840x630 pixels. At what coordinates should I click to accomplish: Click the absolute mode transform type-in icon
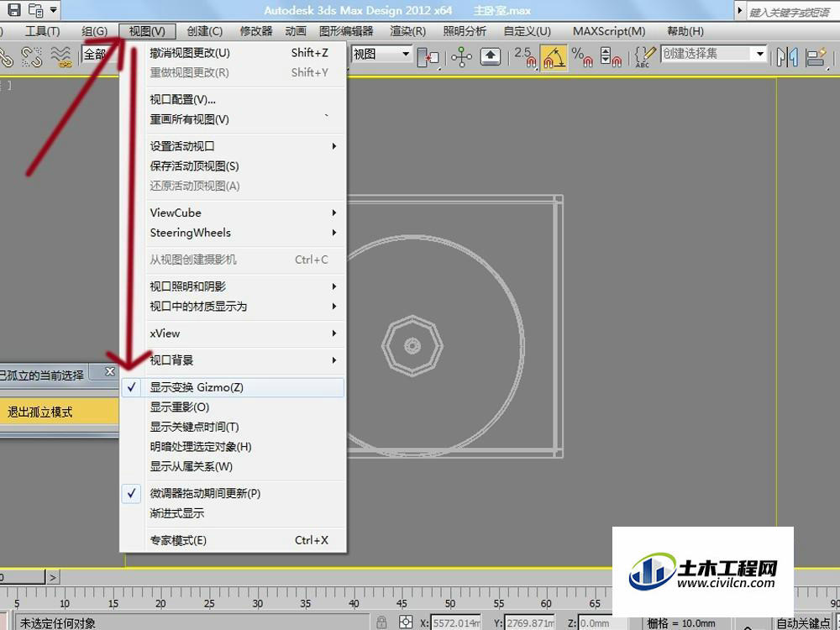pyautogui.click(x=406, y=622)
